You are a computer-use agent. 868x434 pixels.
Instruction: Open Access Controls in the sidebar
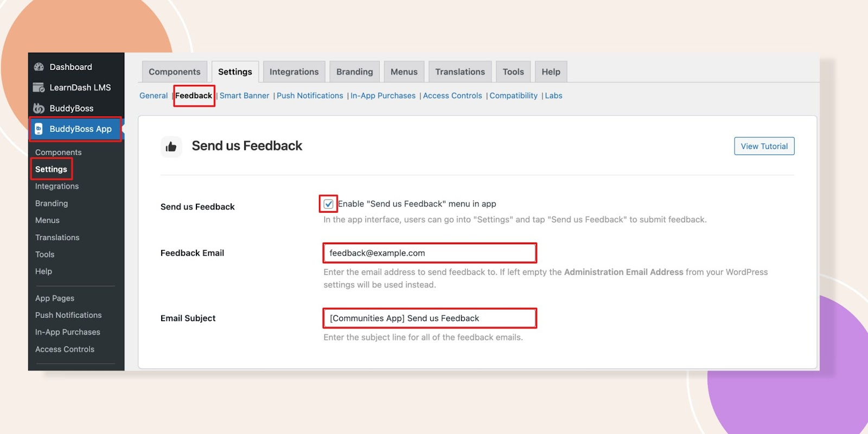(x=65, y=349)
